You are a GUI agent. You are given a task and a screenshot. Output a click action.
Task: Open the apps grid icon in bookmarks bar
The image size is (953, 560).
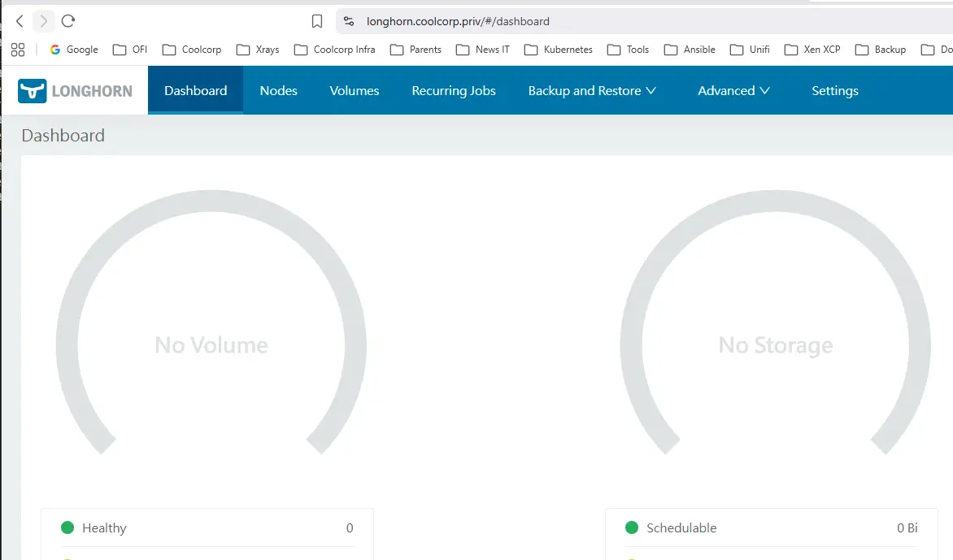pos(18,50)
